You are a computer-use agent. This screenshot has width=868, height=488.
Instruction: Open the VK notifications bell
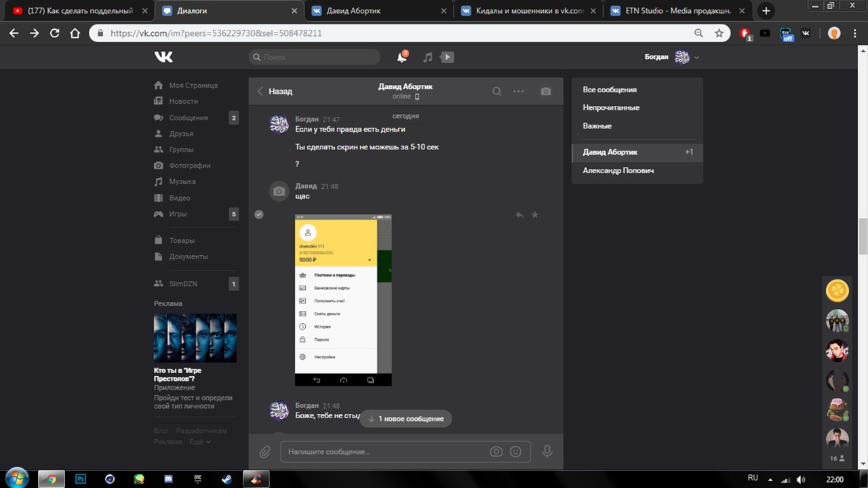(401, 58)
